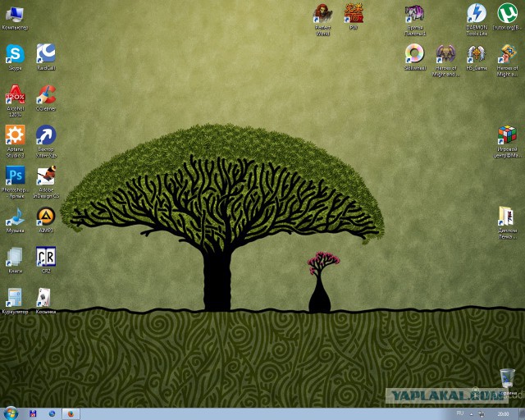Viewport: 525px width, 420px height.
Task: Select Heroes of Might shortcut with horned skull
Action: 445,61
